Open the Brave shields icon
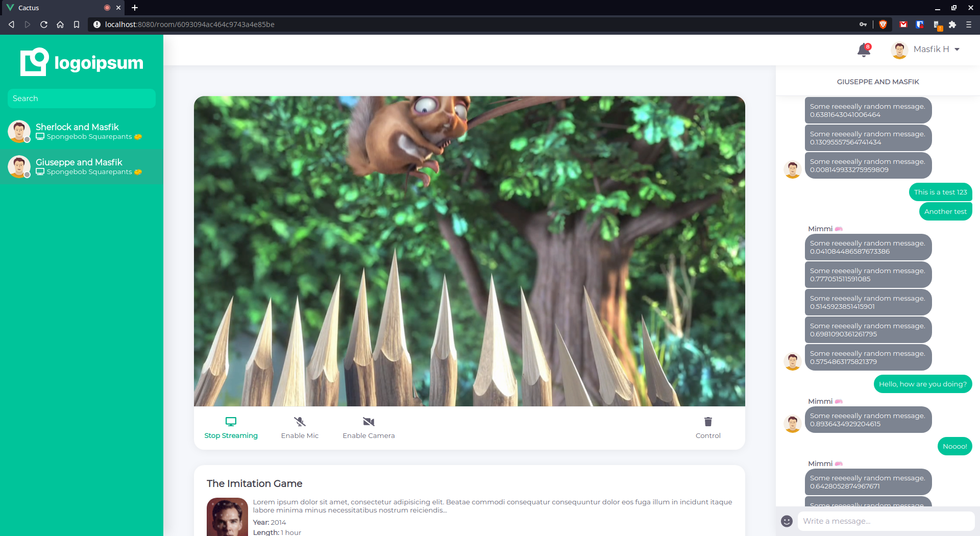 pyautogui.click(x=883, y=24)
